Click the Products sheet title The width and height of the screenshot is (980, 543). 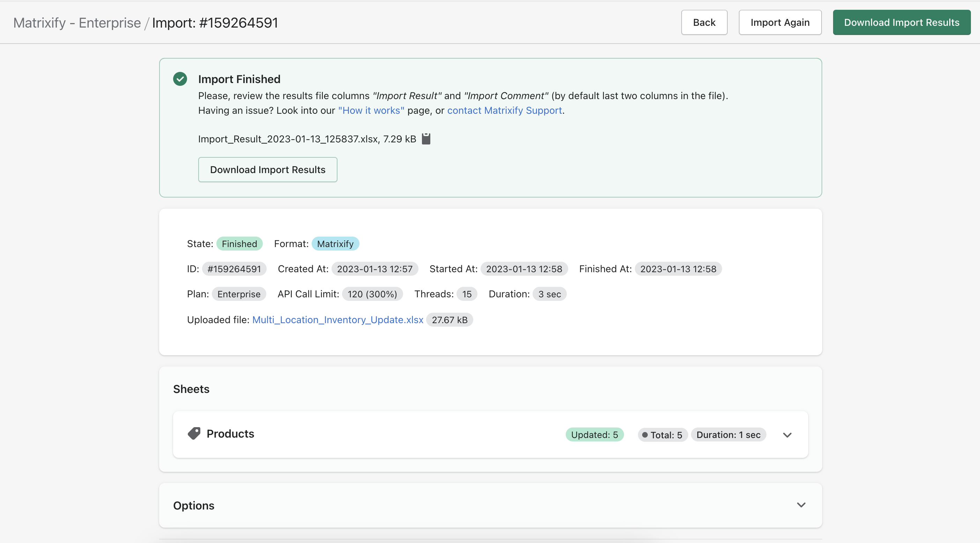(x=230, y=433)
